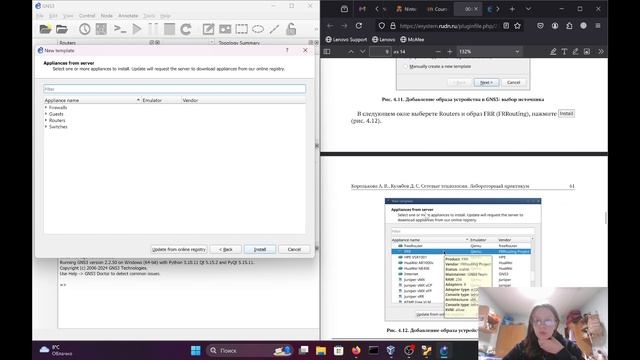The height and width of the screenshot is (360, 640).
Task: Click the Suspend all nodes pause icon
Action: [153, 29]
